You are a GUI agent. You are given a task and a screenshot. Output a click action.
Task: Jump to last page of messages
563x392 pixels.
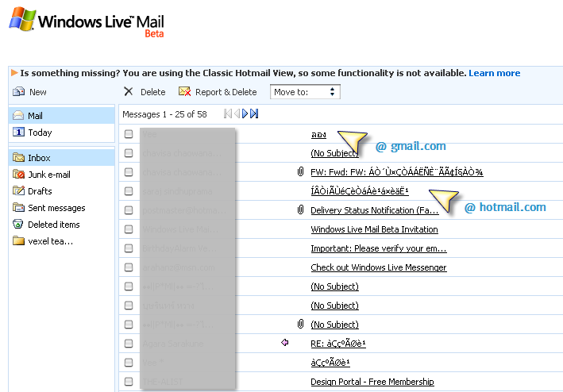(x=254, y=113)
